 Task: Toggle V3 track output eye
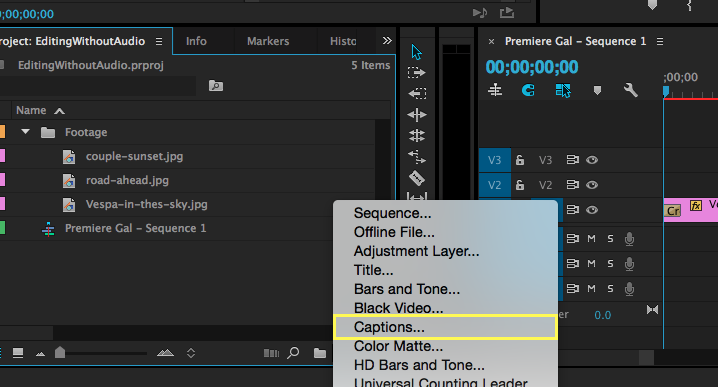pyautogui.click(x=592, y=160)
